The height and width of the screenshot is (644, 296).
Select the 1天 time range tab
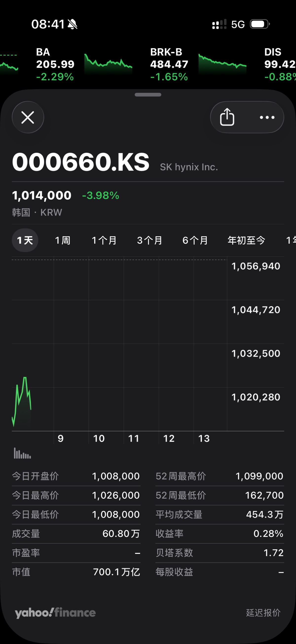(x=25, y=240)
